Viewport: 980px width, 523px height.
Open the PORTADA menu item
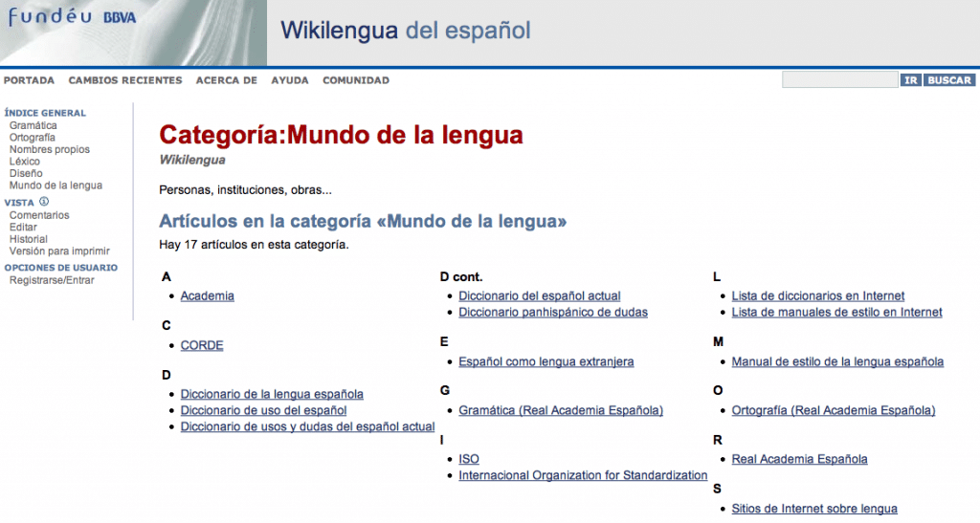pyautogui.click(x=29, y=80)
